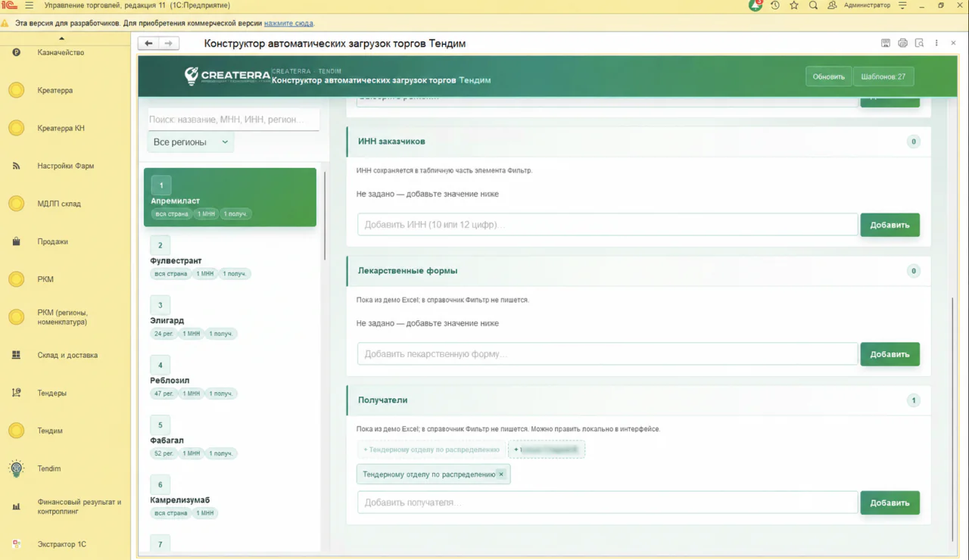This screenshot has width=969, height=560.
Task: Click the Добавить лекарственную форму input field
Action: [607, 354]
